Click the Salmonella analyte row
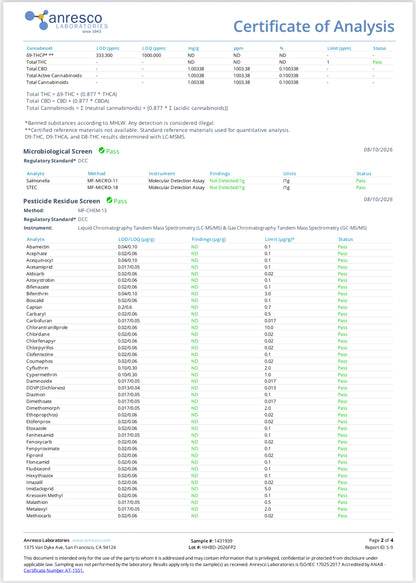The width and height of the screenshot is (416, 583). click(208, 181)
